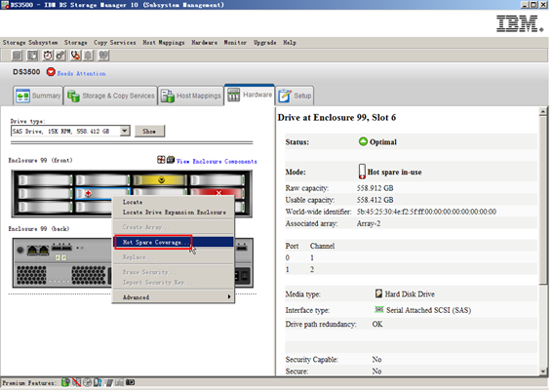
Task: Click the Show button
Action: click(149, 131)
